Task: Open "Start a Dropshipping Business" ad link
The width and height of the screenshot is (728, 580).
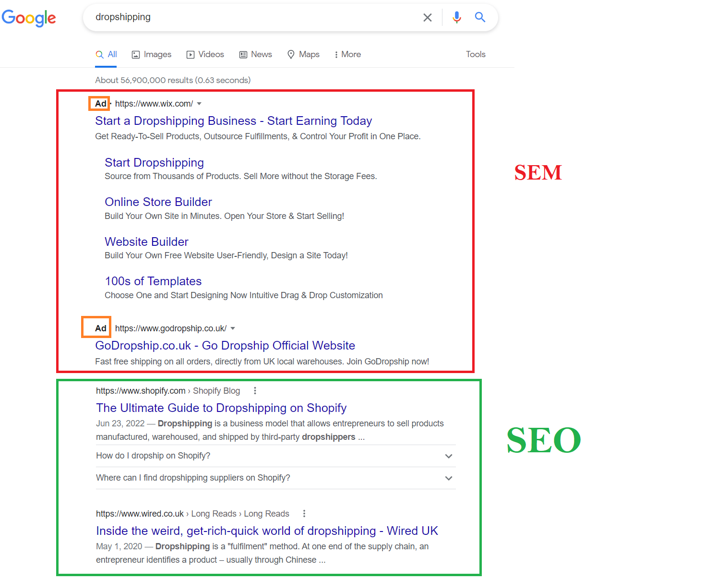Action: point(234,121)
